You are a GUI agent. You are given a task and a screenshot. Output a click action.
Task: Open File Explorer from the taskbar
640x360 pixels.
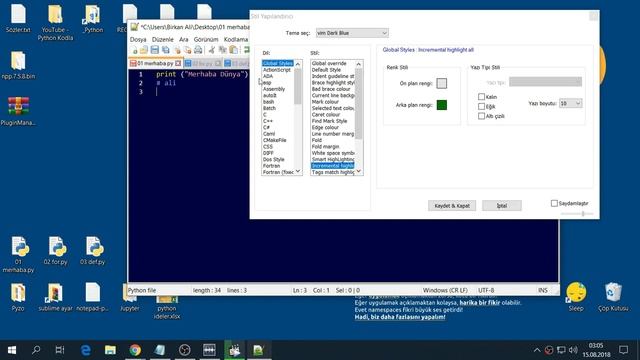(110, 350)
